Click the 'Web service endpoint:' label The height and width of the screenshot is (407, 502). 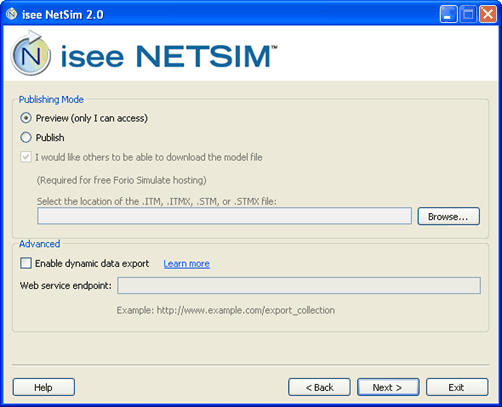[66, 286]
